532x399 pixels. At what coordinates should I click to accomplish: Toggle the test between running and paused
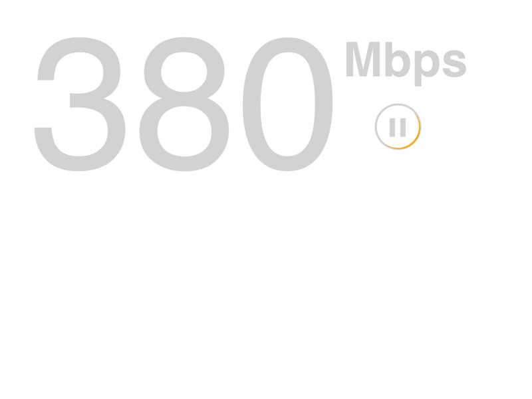click(x=398, y=126)
